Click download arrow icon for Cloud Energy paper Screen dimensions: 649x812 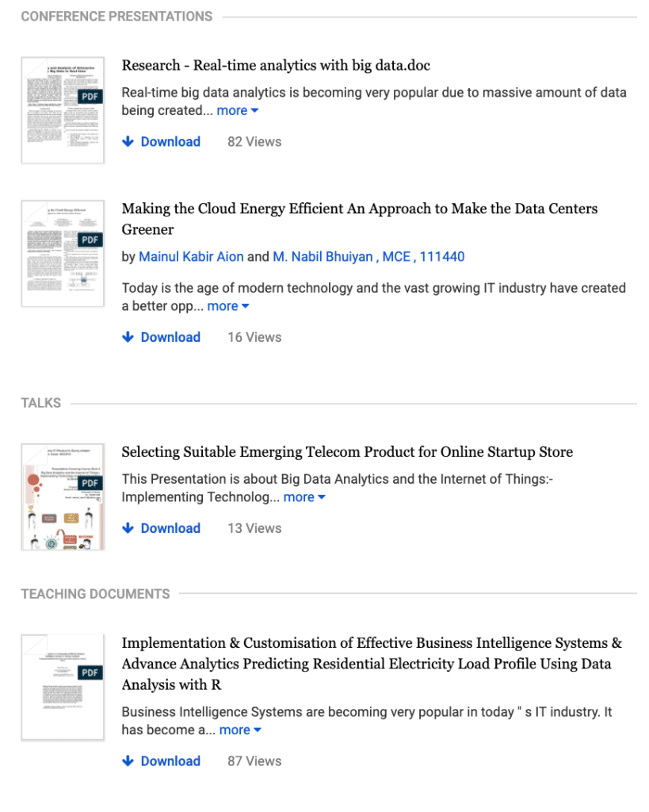pyautogui.click(x=128, y=337)
